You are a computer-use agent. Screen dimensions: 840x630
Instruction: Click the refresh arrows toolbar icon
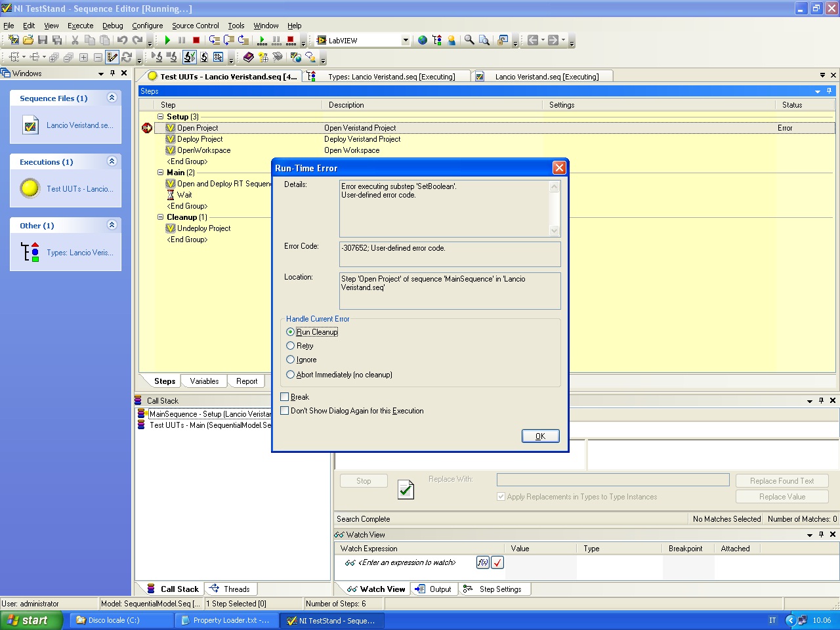click(127, 57)
